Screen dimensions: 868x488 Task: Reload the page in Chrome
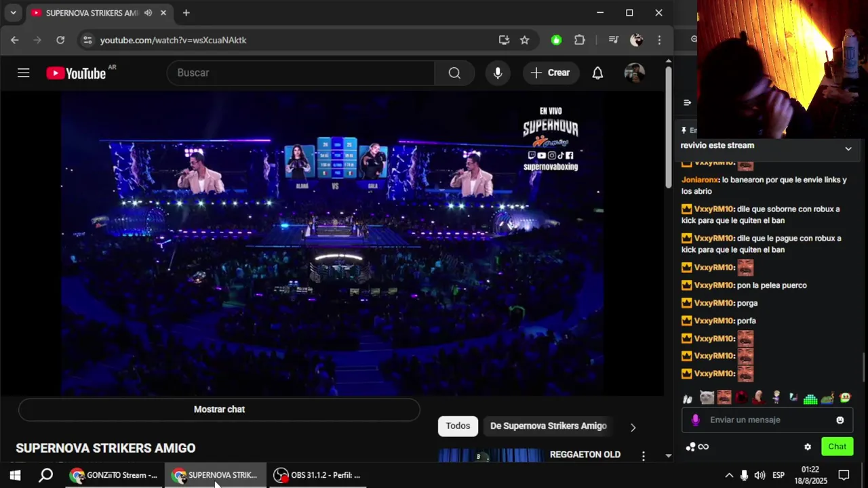click(60, 40)
